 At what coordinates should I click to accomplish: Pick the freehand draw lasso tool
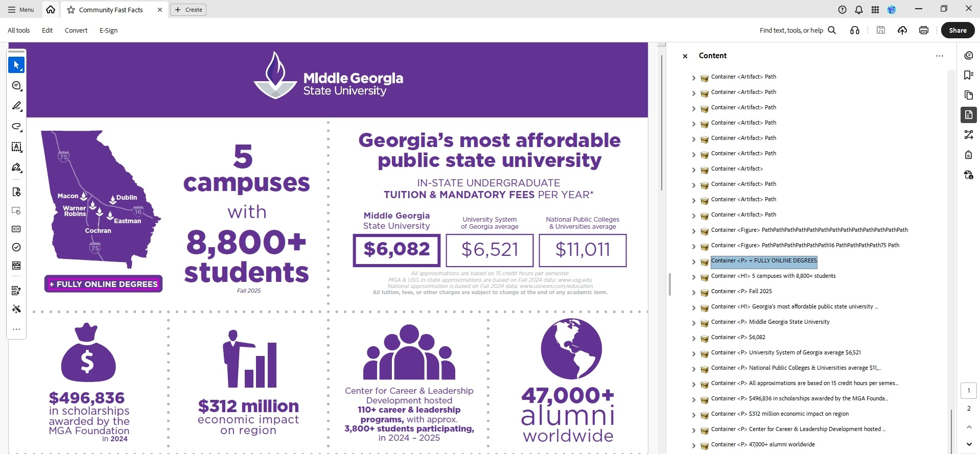[x=16, y=127]
